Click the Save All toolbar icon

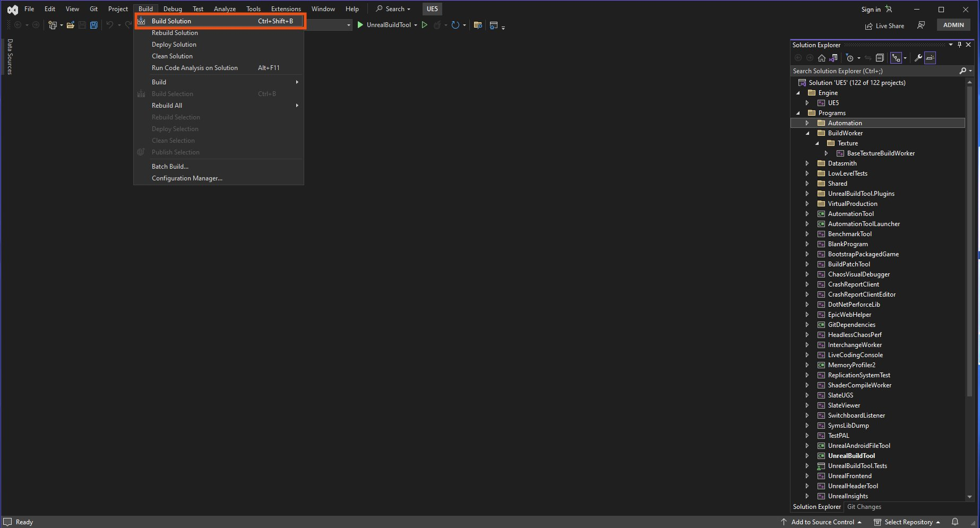94,25
